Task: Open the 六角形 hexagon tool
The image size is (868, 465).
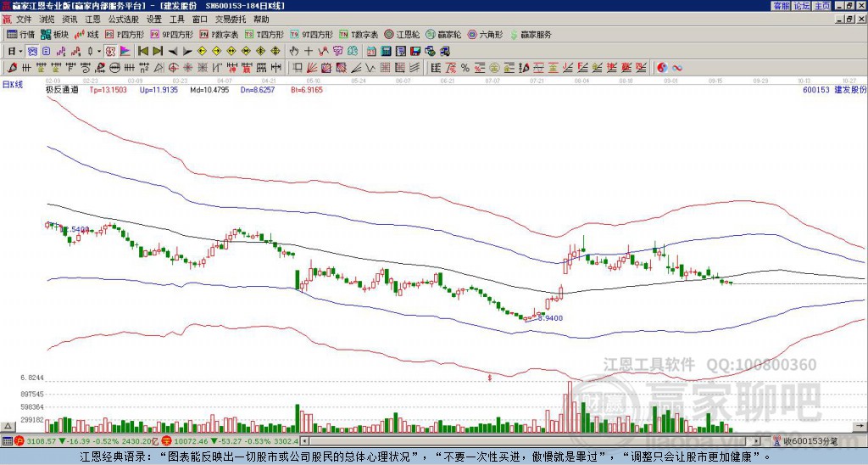Action: (485, 34)
